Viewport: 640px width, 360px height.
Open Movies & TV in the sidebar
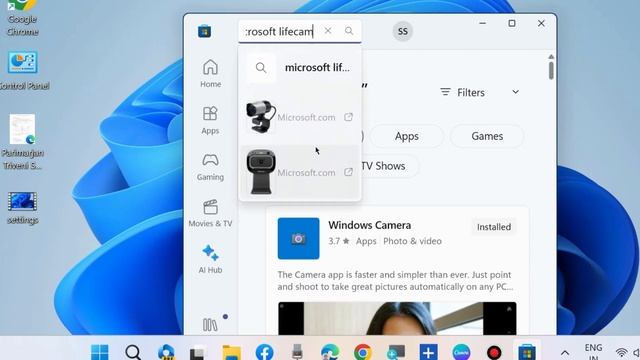click(210, 213)
